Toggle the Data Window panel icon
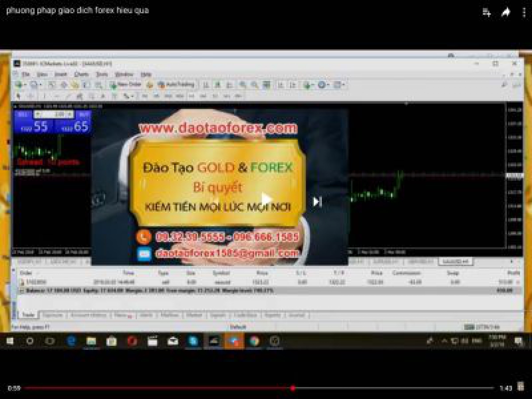The height and width of the screenshot is (399, 532). tap(63, 84)
